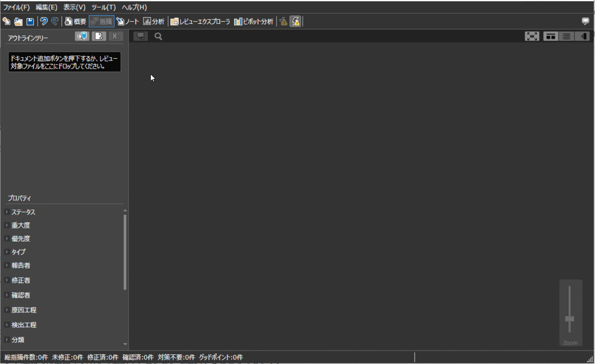Create a new review file
The image size is (595, 364).
pos(6,21)
